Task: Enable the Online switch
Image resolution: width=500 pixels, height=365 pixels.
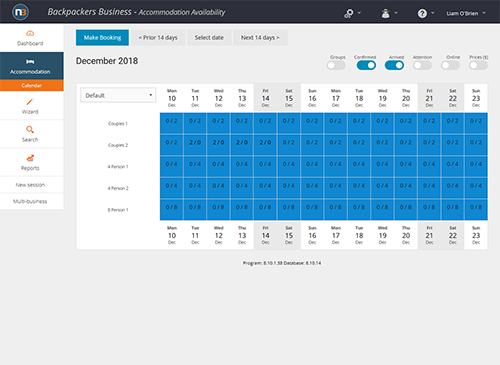Action: 450,65
